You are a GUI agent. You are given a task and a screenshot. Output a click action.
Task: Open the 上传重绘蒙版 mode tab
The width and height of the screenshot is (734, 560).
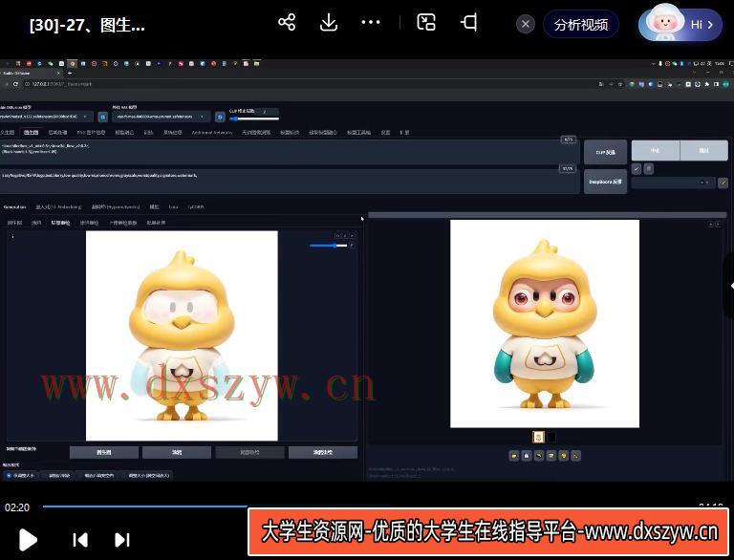click(123, 223)
